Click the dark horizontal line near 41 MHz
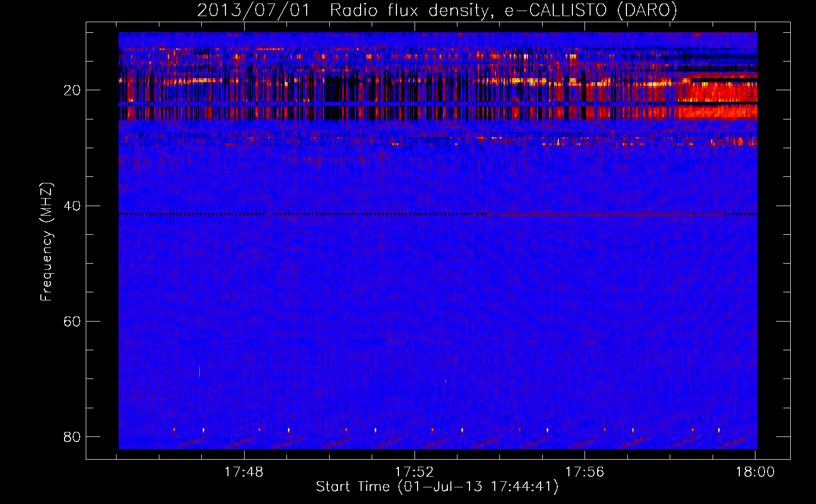 click(x=438, y=214)
